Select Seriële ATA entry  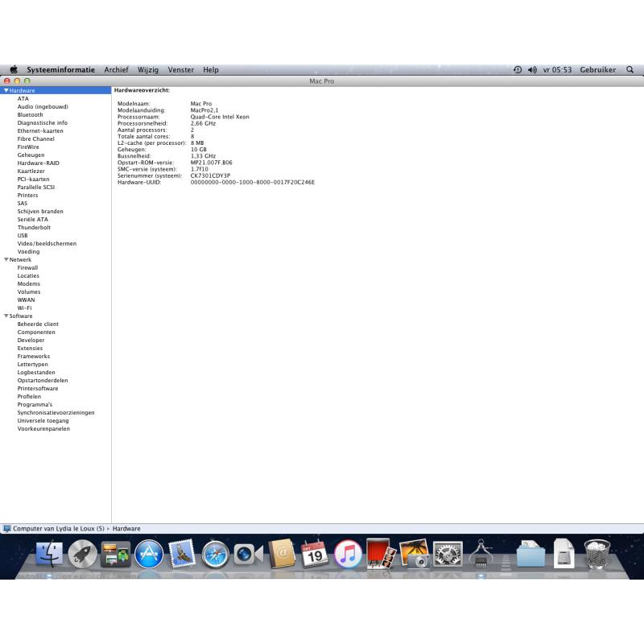33,219
